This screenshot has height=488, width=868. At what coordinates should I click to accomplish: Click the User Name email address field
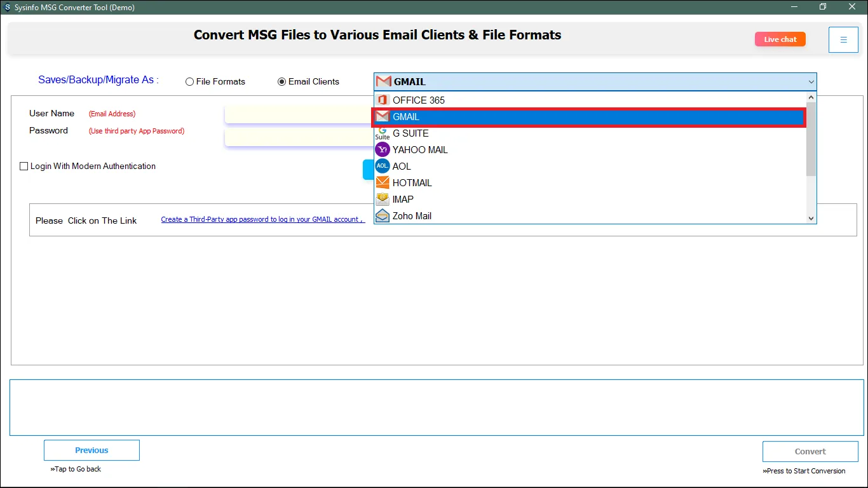pyautogui.click(x=299, y=114)
